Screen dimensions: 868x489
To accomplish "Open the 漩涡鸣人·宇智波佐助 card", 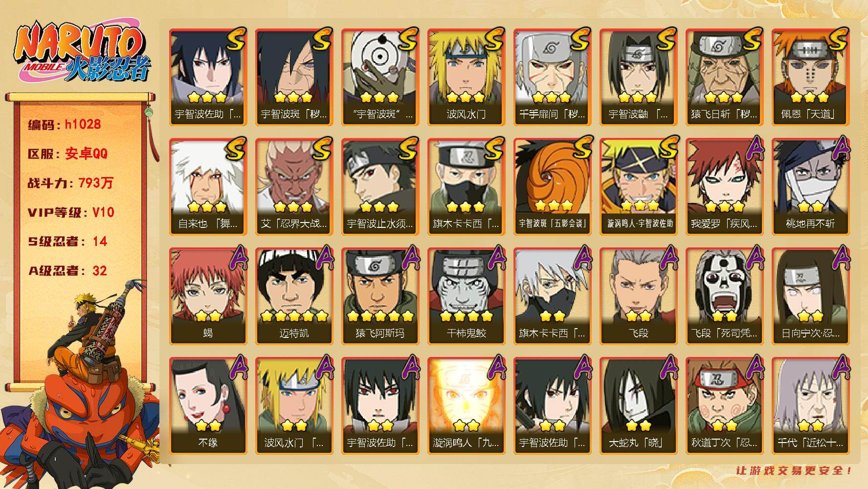I will pos(638,187).
